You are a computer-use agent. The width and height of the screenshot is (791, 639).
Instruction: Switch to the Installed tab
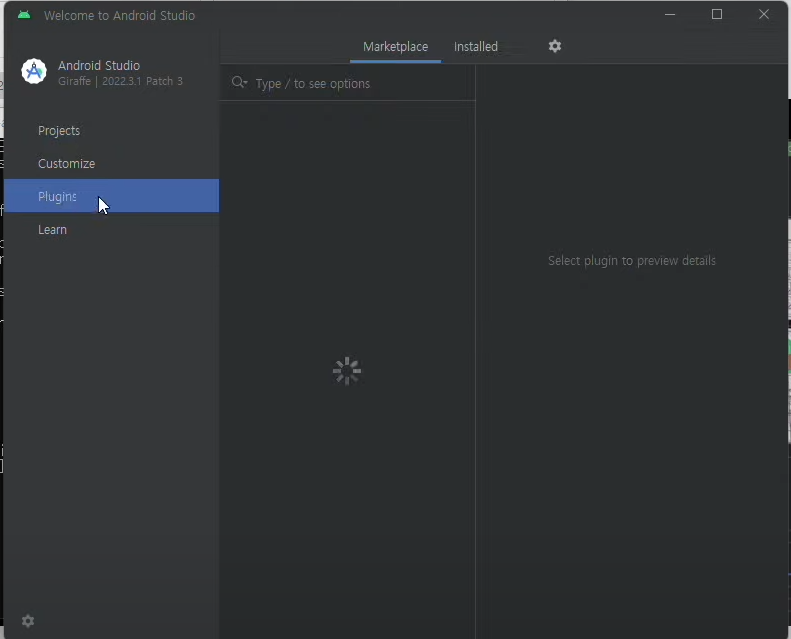(x=476, y=47)
